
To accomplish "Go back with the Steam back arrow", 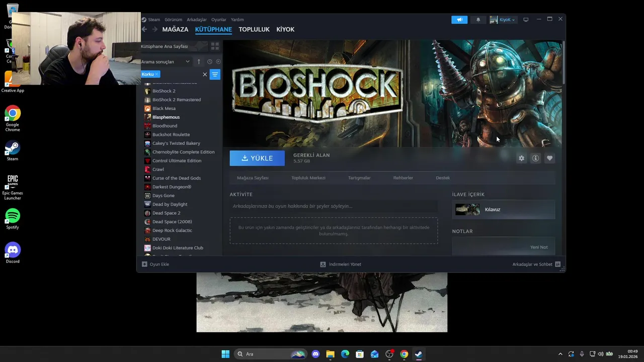I will 144,29.
